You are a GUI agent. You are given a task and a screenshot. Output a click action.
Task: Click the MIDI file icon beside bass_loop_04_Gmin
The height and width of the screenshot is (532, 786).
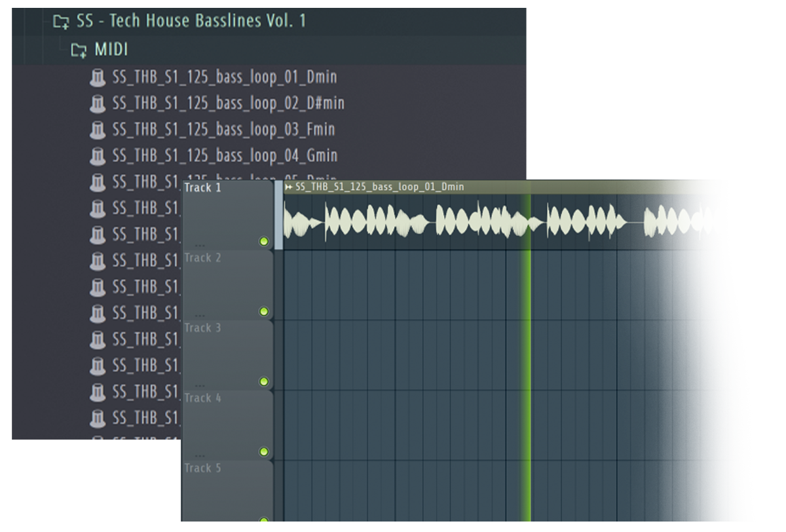[97, 156]
